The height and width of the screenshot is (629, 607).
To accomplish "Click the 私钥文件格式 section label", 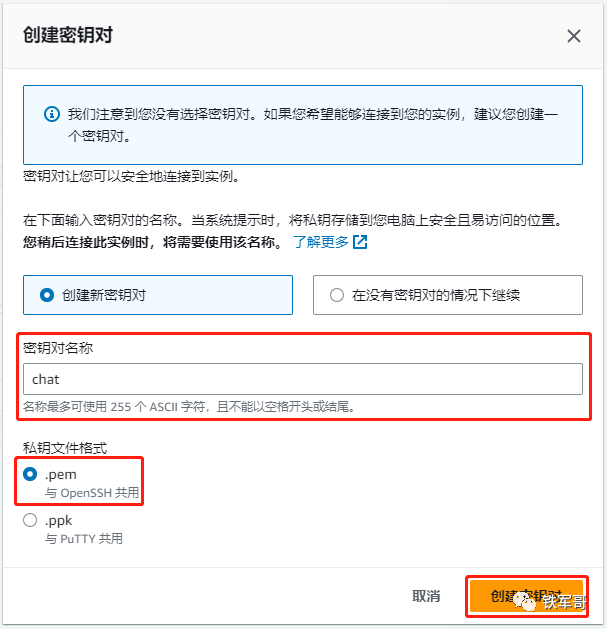I will point(65,448).
